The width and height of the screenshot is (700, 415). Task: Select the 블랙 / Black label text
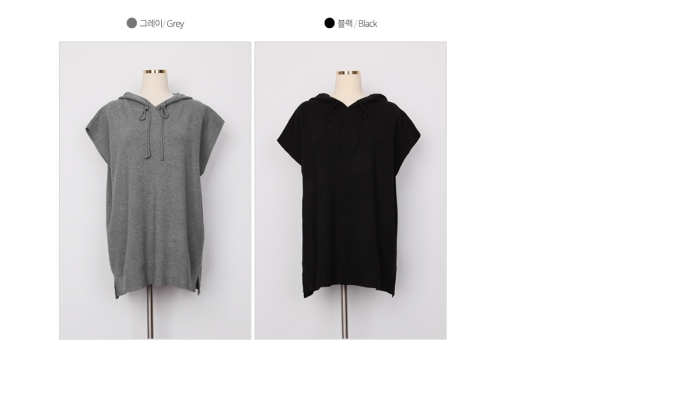[x=358, y=24]
